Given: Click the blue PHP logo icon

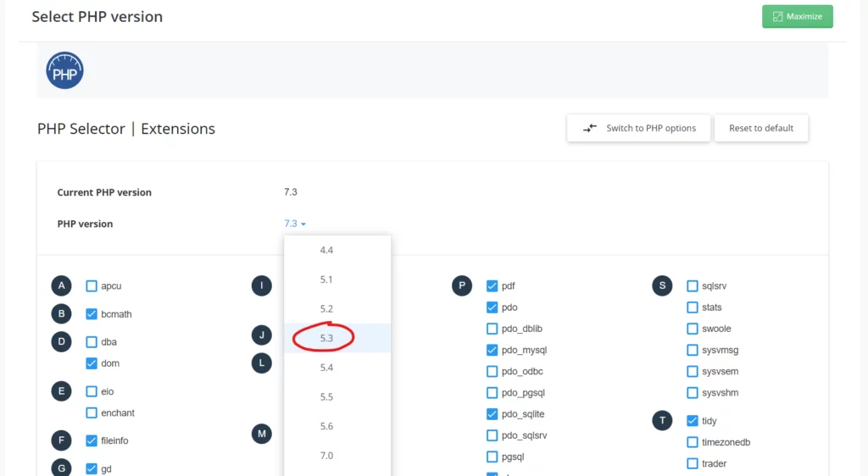Looking at the screenshot, I should [64, 71].
